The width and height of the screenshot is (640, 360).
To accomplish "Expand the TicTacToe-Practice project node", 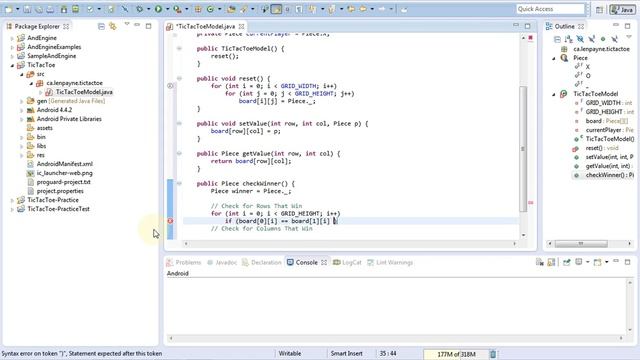I will tap(12, 200).
